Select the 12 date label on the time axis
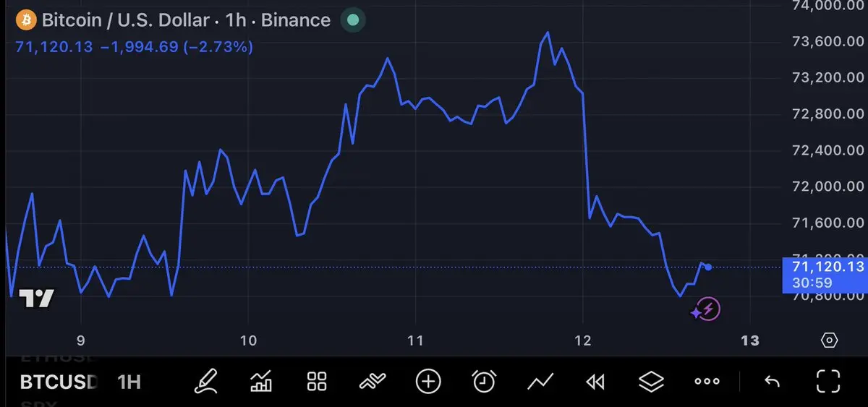 [x=583, y=340]
